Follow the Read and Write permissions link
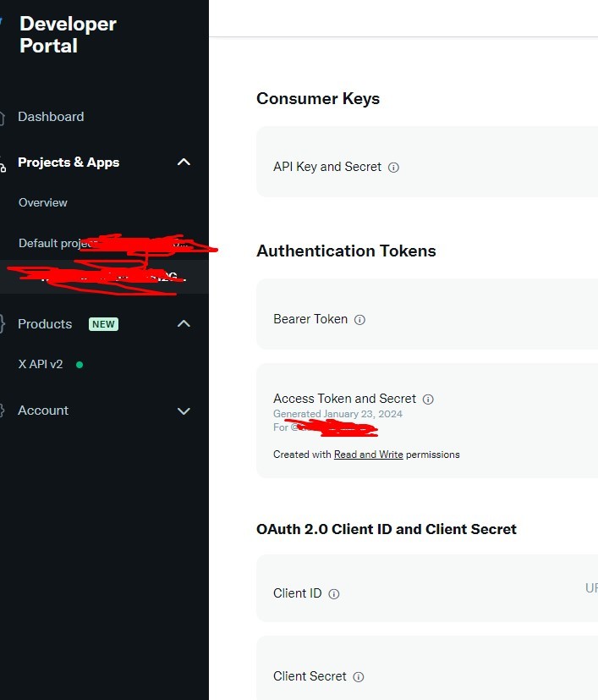Viewport: 598px width, 700px height. click(368, 455)
